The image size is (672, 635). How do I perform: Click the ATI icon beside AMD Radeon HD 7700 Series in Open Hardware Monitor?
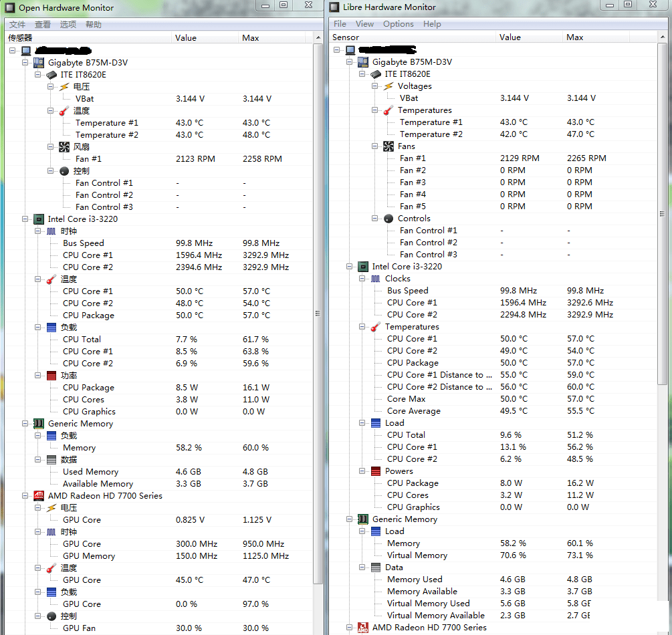(x=39, y=496)
